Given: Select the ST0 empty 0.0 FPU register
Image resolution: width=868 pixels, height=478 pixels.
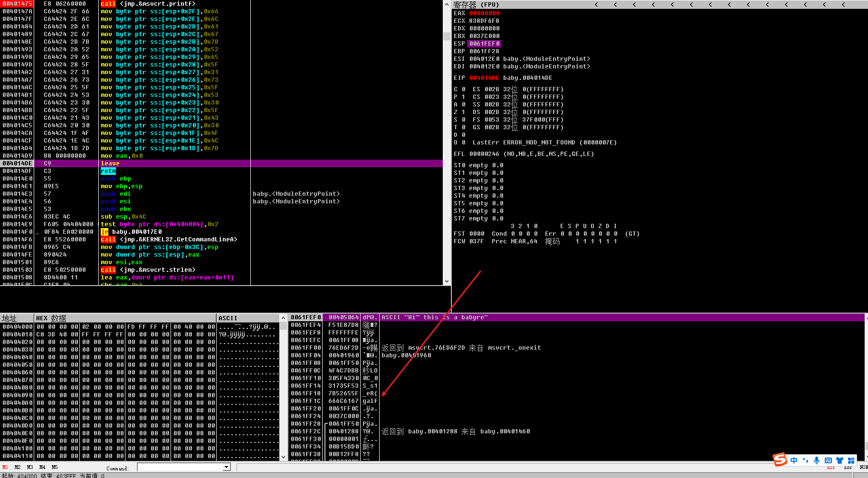Looking at the screenshot, I should point(478,165).
